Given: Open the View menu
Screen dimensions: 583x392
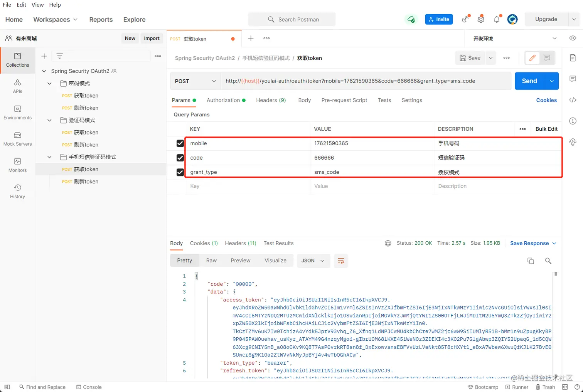Looking at the screenshot, I should pos(37,5).
